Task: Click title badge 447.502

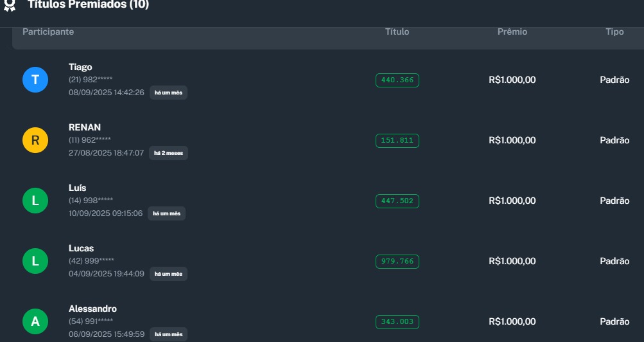Action: click(x=397, y=201)
